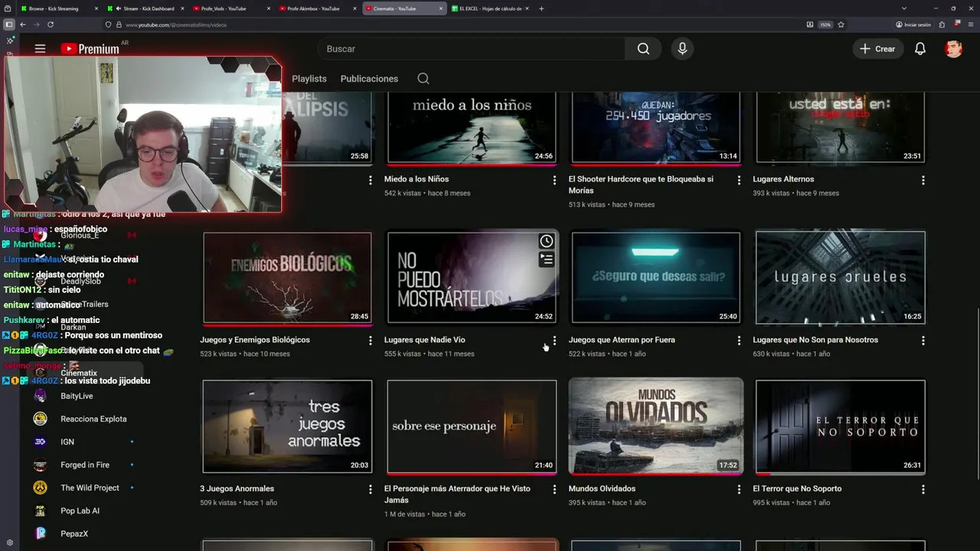Open the account avatar menu
This screenshot has height=551, width=980.
pos(953,49)
